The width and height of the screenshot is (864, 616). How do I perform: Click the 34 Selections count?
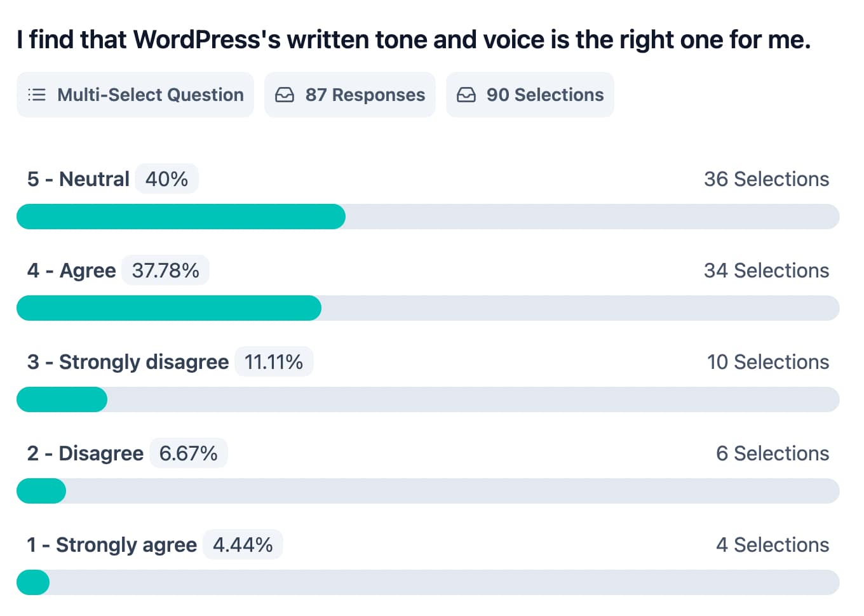(766, 271)
